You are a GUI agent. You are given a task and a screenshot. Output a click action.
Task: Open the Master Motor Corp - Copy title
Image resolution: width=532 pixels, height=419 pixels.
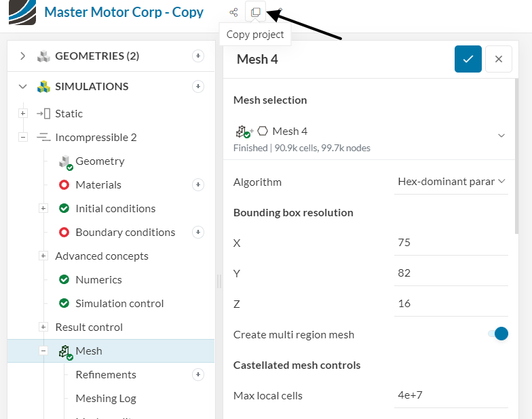pyautogui.click(x=123, y=12)
